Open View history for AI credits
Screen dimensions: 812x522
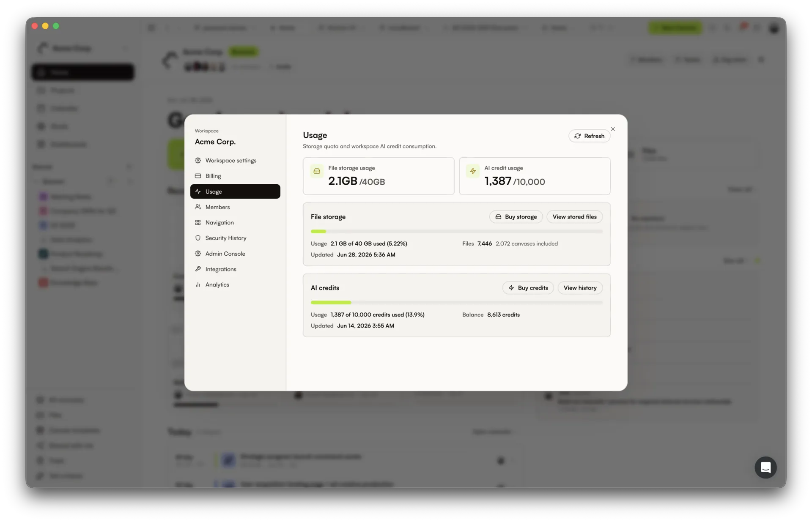[580, 288]
